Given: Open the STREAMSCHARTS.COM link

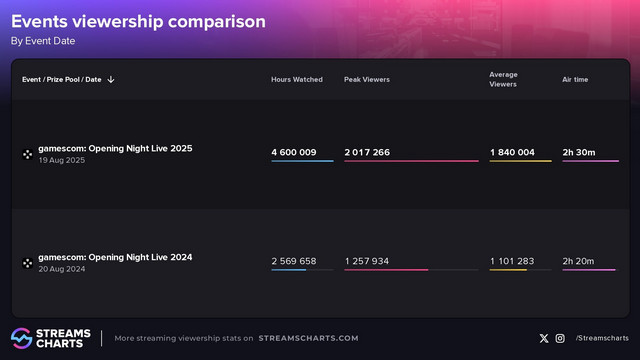Looking at the screenshot, I should (x=308, y=338).
